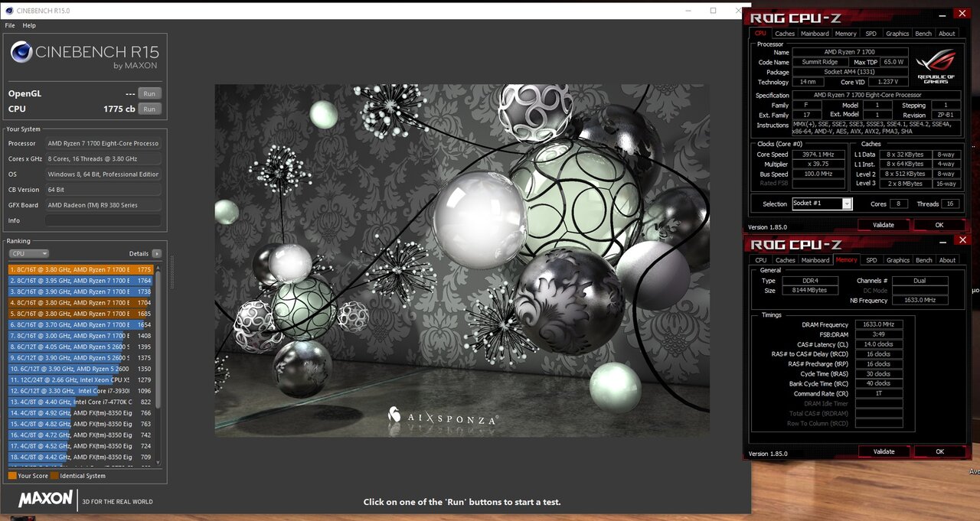Switch to CPU tab in lower CPU-Z window
The height and width of the screenshot is (521, 980).
pos(761,260)
